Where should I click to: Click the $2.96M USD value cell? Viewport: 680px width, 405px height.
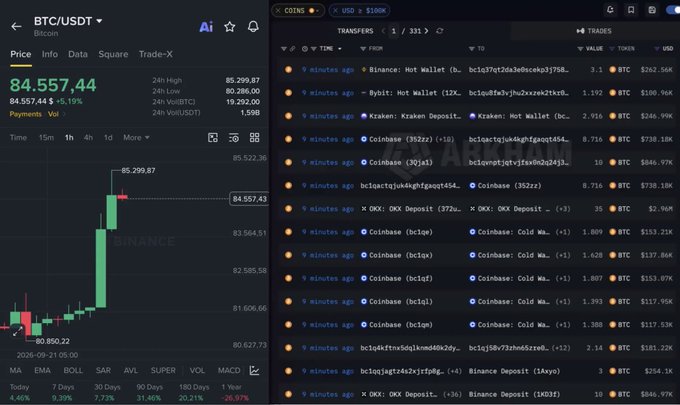click(660, 209)
